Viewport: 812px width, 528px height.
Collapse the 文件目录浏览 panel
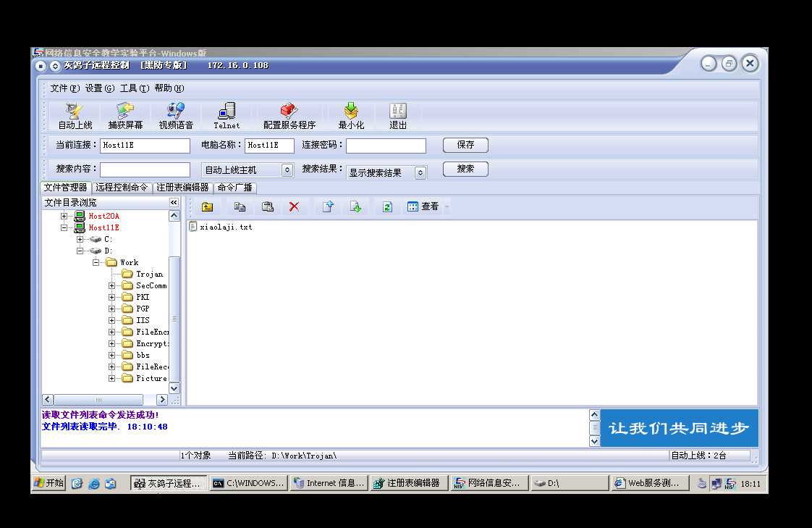click(x=174, y=203)
